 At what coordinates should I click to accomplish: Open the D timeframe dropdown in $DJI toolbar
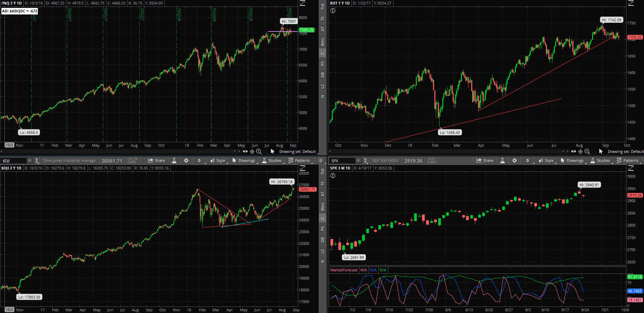pos(199,160)
